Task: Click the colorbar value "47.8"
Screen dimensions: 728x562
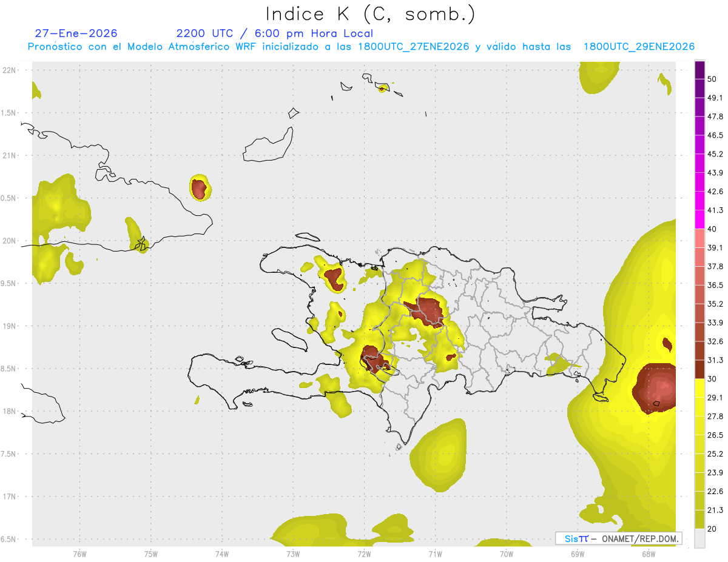Action: click(x=715, y=116)
